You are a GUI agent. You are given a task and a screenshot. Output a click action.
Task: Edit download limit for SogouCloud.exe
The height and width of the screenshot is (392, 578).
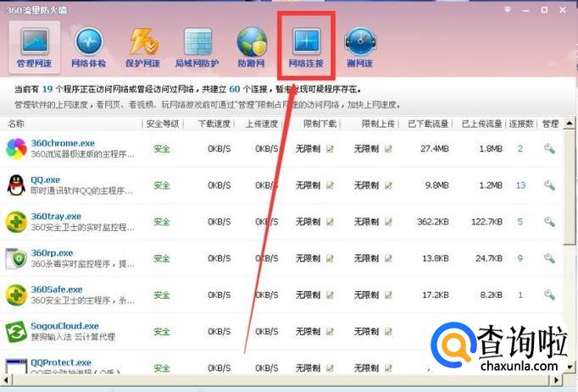(330, 332)
